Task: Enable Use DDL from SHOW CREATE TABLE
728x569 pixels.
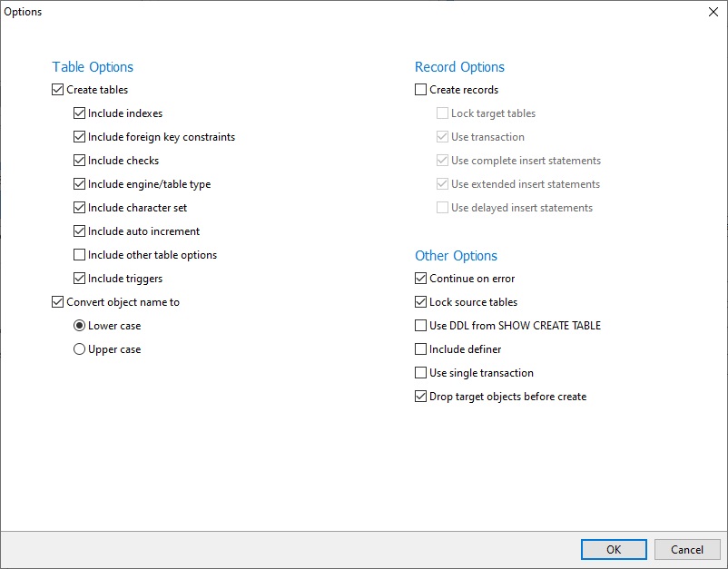Action: click(421, 326)
